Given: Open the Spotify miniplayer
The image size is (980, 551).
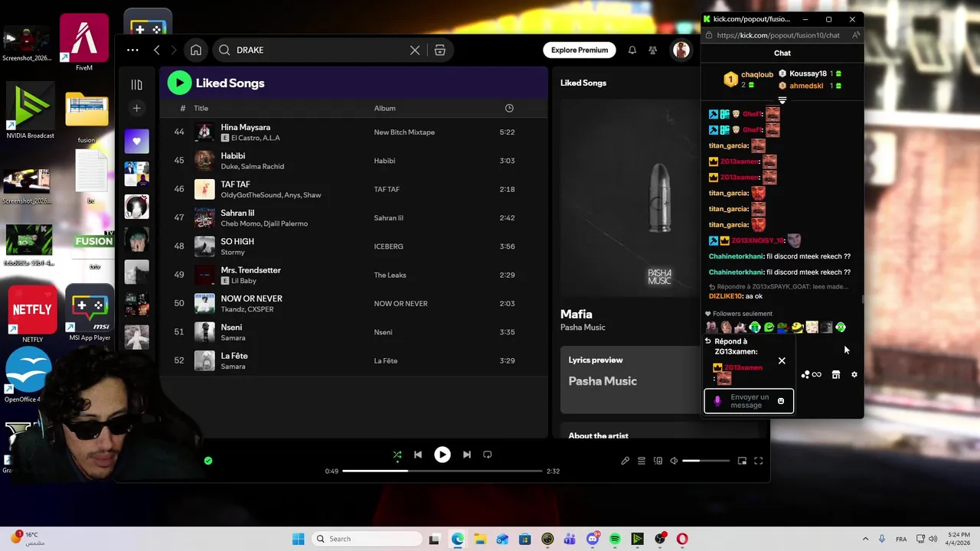Looking at the screenshot, I should pyautogui.click(x=742, y=461).
